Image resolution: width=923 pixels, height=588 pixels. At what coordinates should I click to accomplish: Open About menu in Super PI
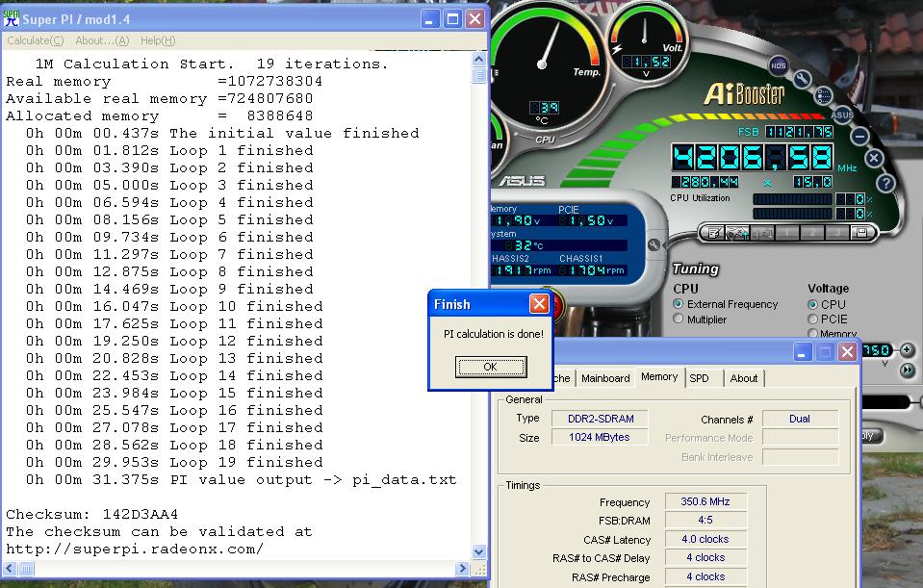[x=102, y=40]
